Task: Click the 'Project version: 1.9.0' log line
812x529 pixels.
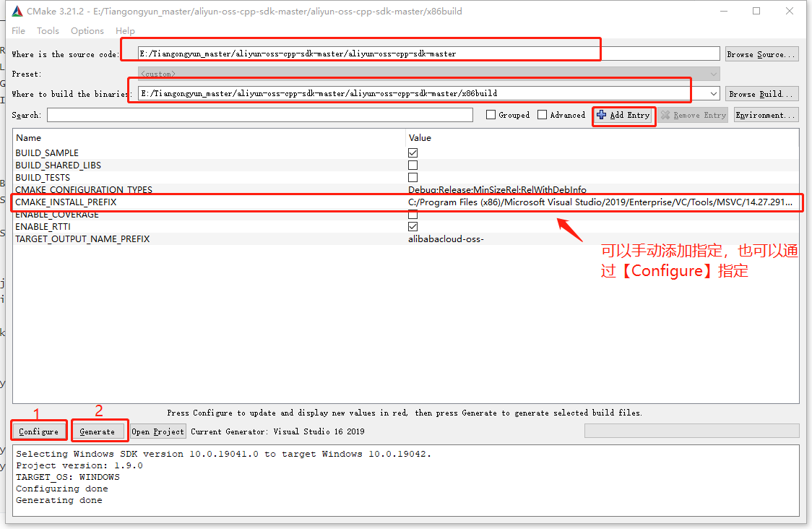Action: pos(79,465)
